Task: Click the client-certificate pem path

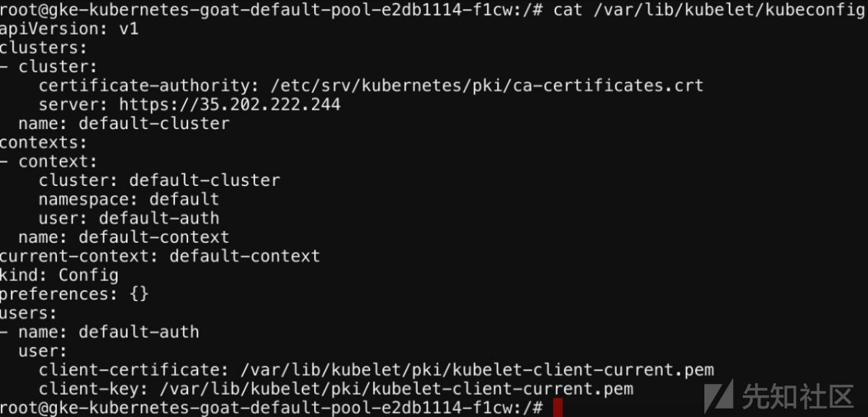Action: [477, 369]
